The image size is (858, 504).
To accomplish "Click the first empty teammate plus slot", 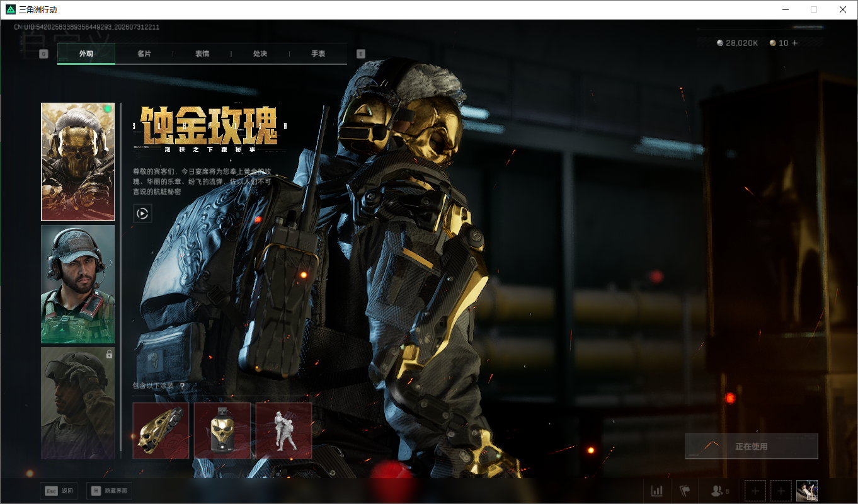I will (x=755, y=491).
